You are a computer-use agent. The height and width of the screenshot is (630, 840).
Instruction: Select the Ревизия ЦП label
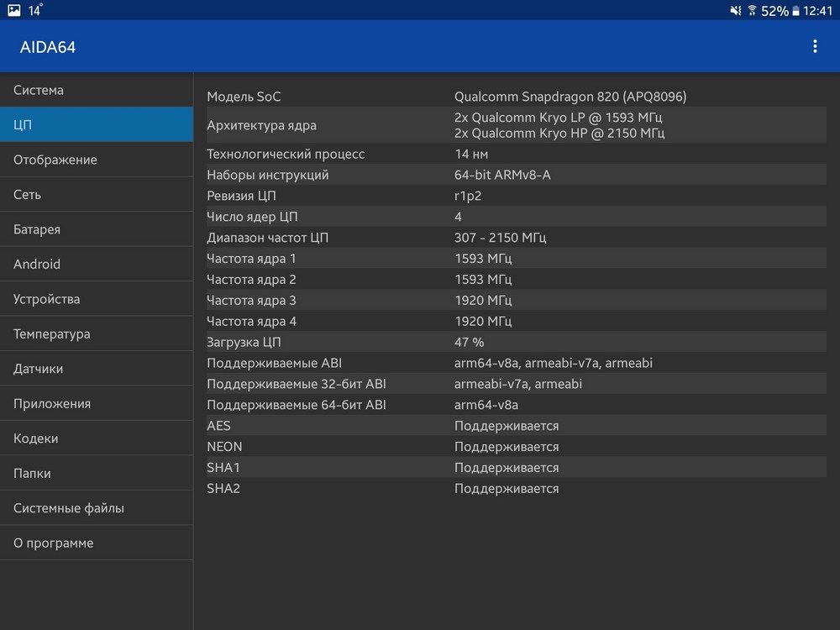pyautogui.click(x=242, y=196)
